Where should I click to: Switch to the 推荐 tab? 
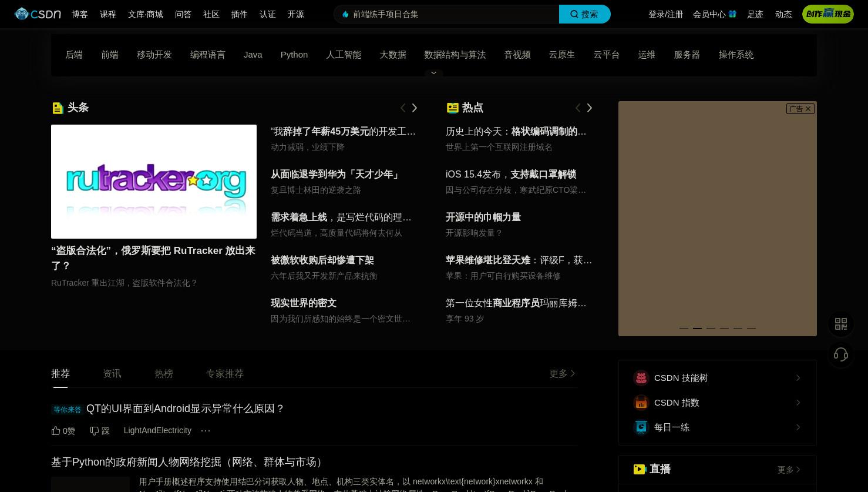[x=60, y=374]
